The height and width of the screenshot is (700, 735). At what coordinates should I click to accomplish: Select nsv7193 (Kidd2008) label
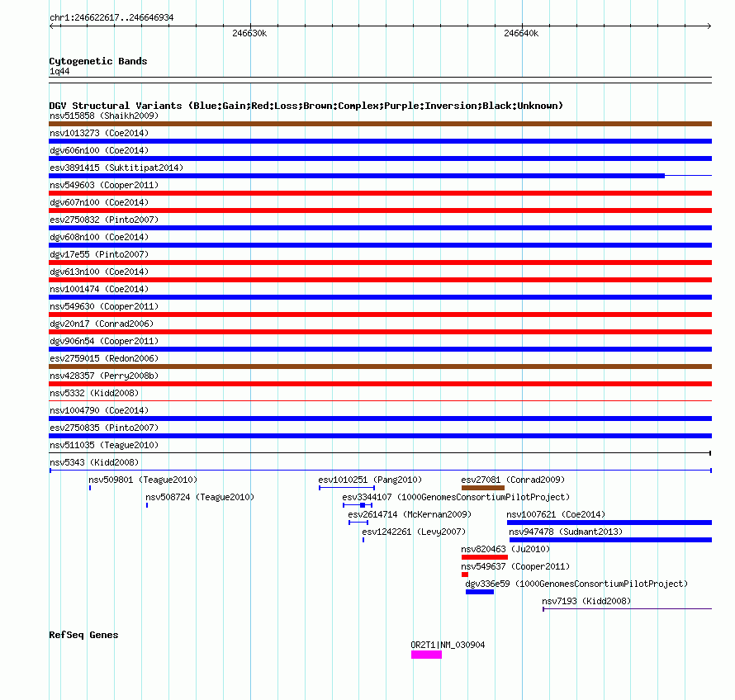tap(586, 601)
